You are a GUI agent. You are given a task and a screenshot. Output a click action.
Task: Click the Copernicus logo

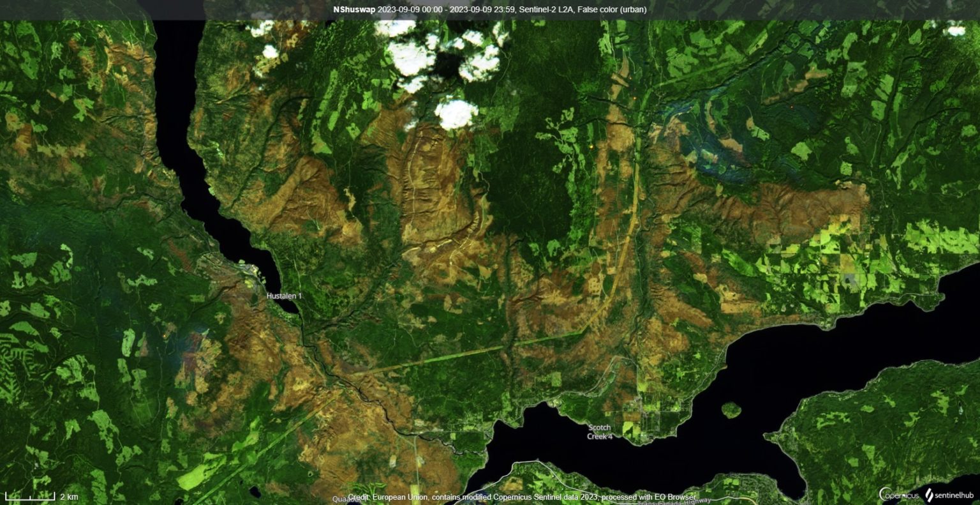click(x=899, y=495)
